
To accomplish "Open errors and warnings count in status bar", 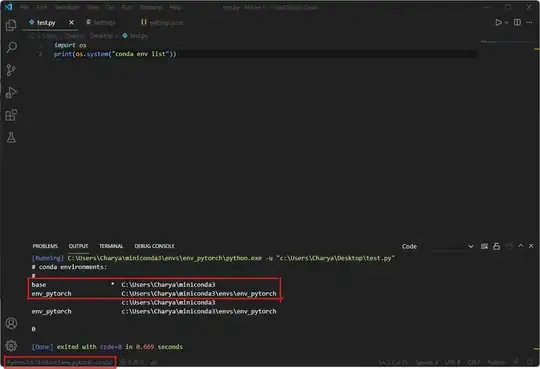I will [132, 362].
